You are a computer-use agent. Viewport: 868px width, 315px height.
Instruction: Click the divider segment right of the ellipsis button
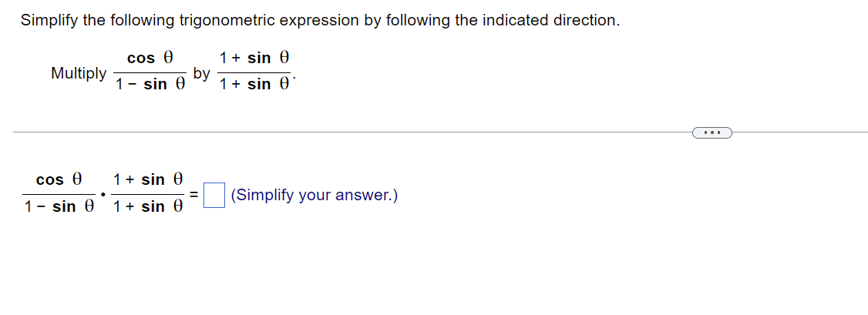[800, 132]
